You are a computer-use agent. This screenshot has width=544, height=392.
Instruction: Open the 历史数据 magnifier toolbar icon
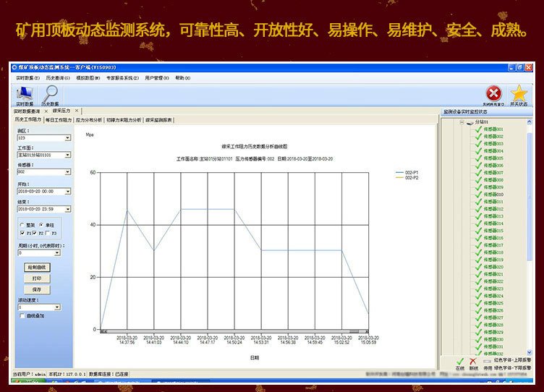(51, 94)
